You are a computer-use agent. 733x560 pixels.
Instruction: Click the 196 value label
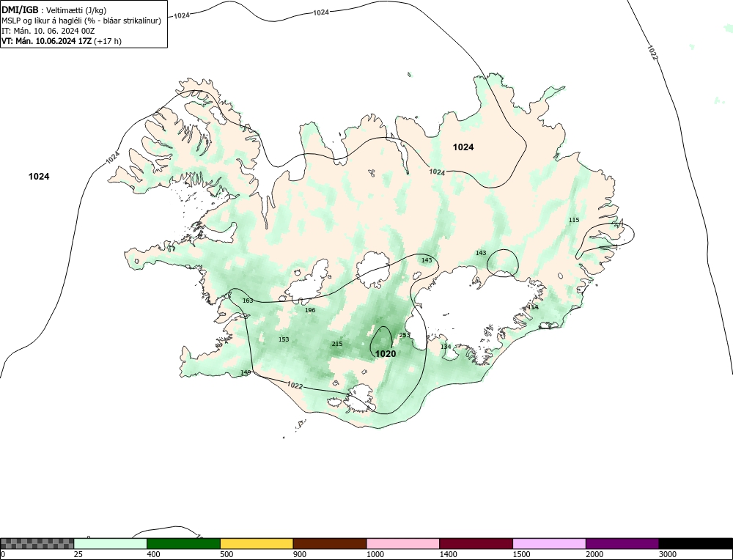[310, 310]
